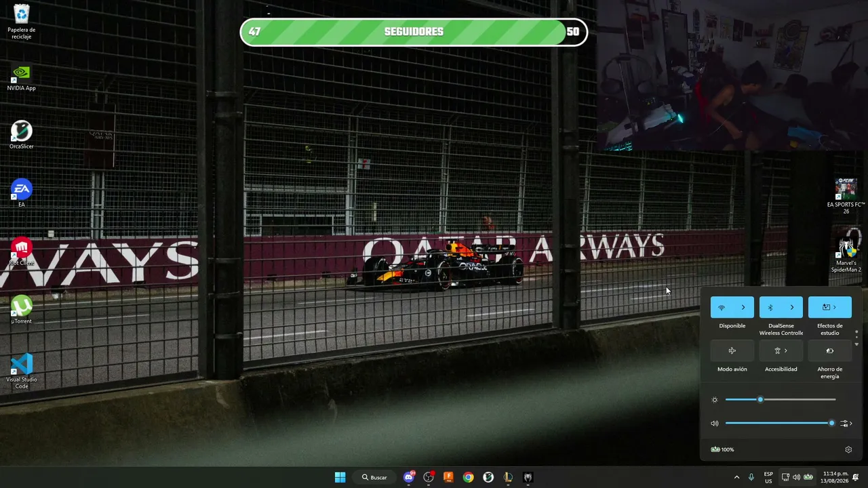Open the round taskbar app with red badge
The image size is (868, 488).
point(429,477)
